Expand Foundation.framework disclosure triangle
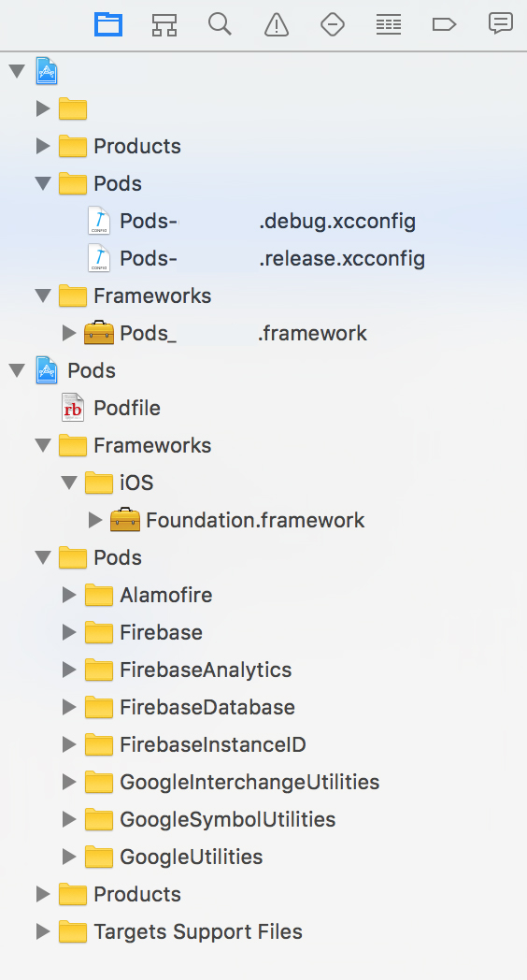 [95, 520]
